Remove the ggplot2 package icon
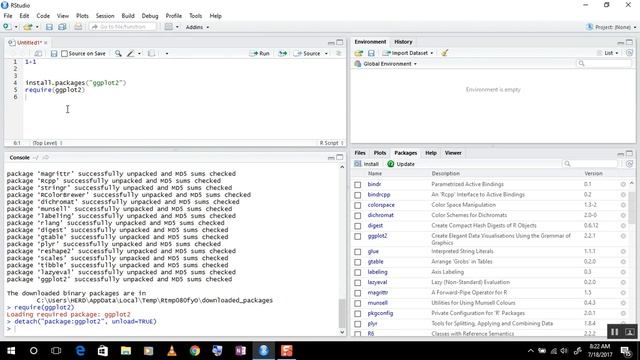The image size is (640, 360). pos(623,236)
